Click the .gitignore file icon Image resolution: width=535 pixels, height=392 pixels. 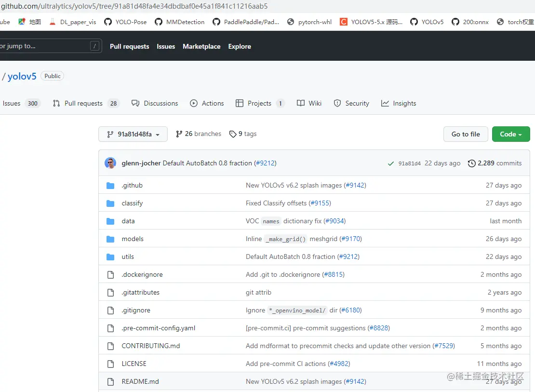(x=110, y=310)
